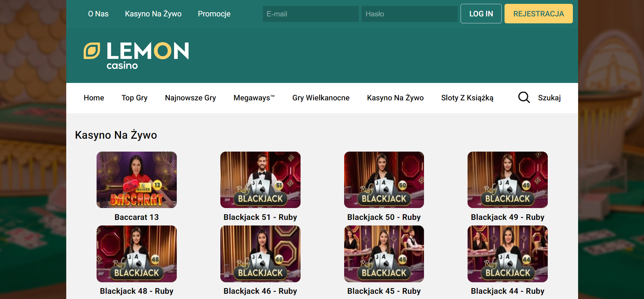Open Blackjack 45 Ruby thumbnail
644x299 pixels.
click(x=384, y=254)
